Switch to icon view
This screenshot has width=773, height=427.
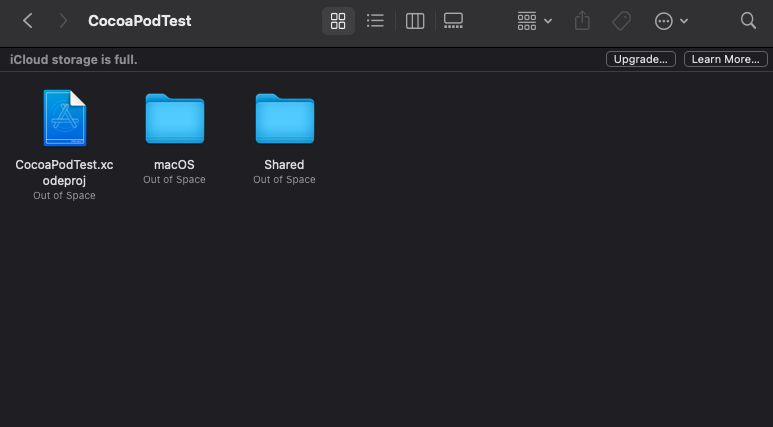(338, 21)
